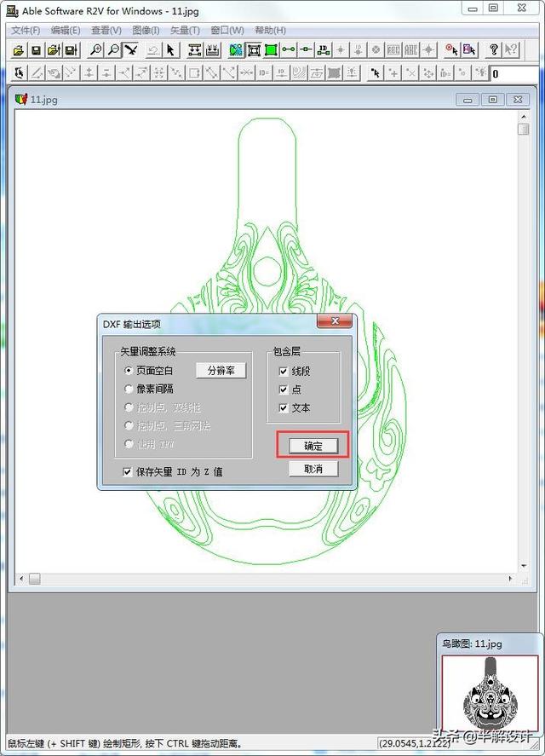The height and width of the screenshot is (756, 545).
Task: Click the open file folder icon
Action: point(18,51)
